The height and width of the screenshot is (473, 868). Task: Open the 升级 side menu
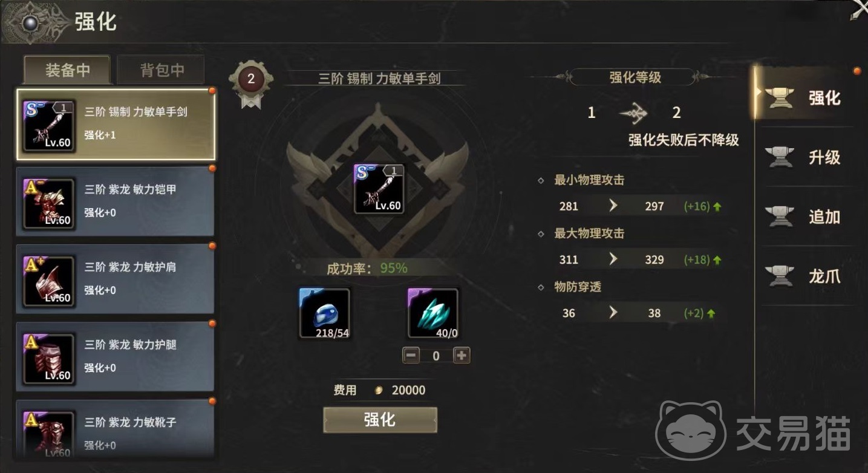(x=804, y=157)
